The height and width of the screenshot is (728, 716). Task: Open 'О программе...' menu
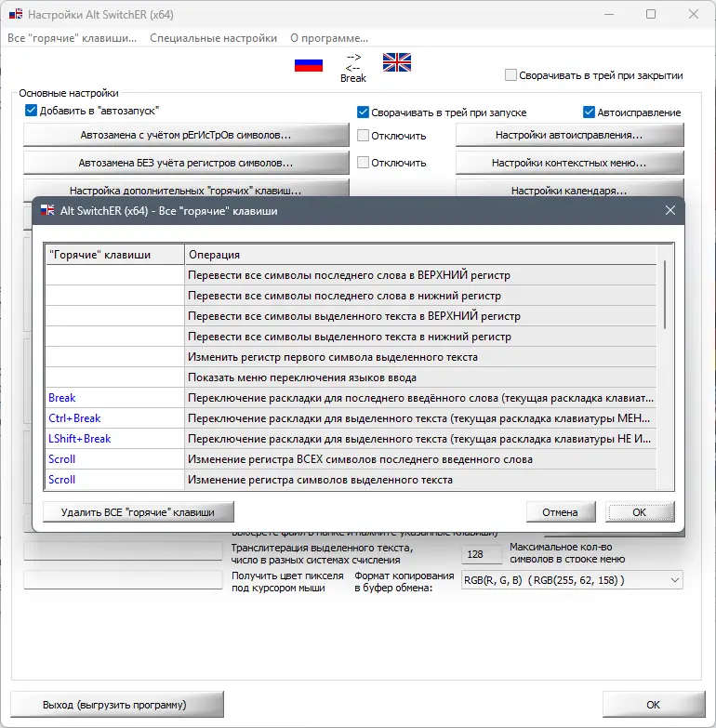tap(329, 38)
